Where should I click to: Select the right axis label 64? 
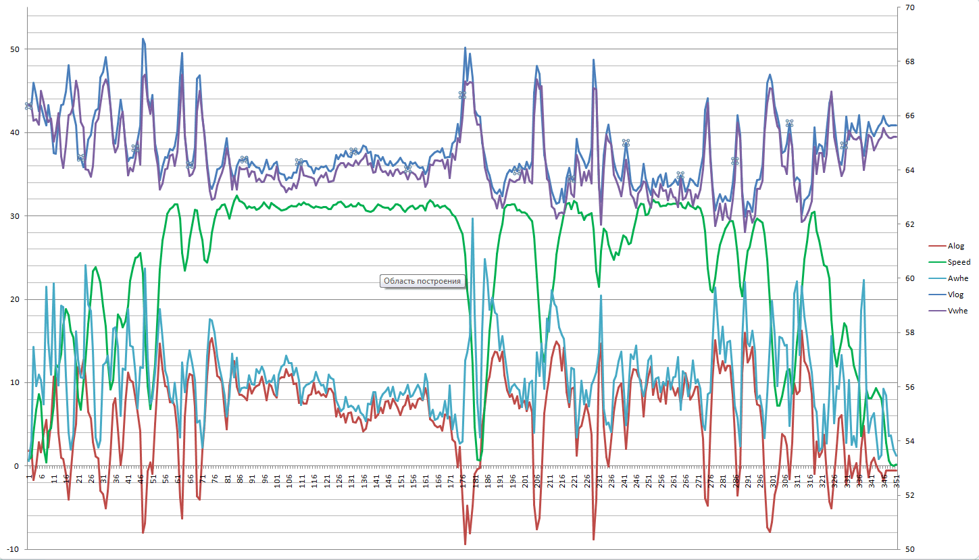(909, 170)
